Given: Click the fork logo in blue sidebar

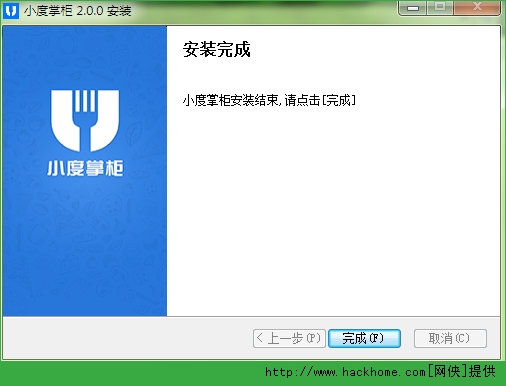Looking at the screenshot, I should (85, 120).
